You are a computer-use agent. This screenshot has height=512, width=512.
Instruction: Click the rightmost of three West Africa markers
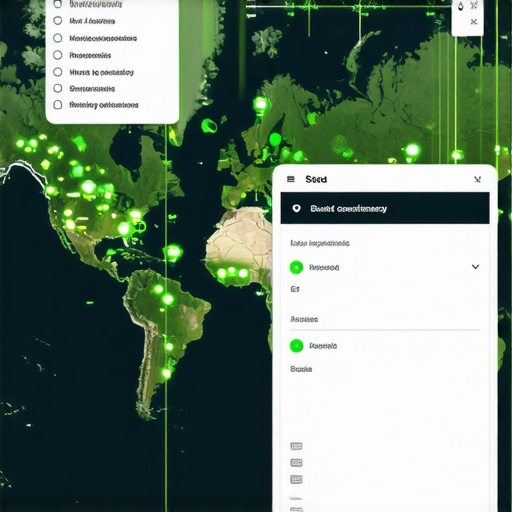point(243,273)
